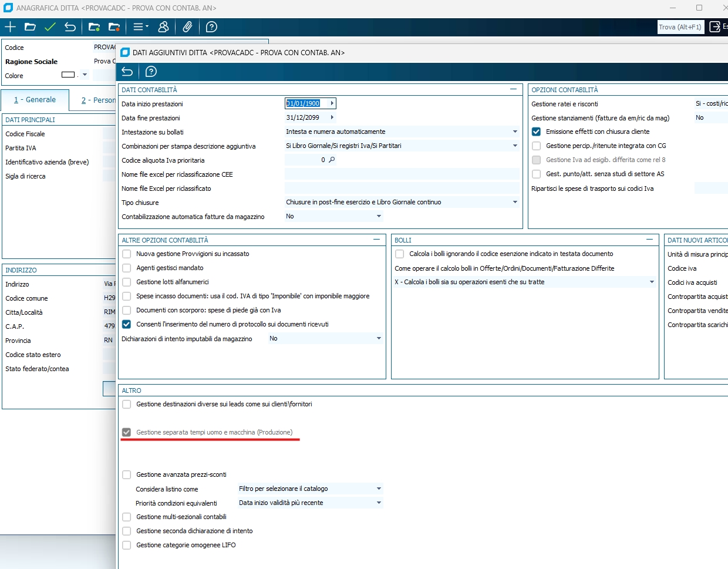This screenshot has height=569, width=728.
Task: Disable 'Emissione effetti con chiusura cliente' checkbox
Action: point(536,132)
